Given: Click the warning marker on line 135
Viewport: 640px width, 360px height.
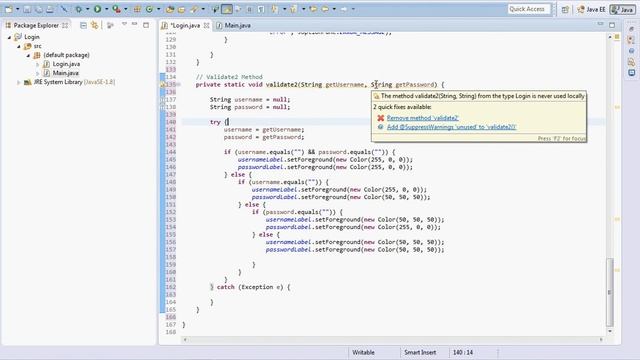Looking at the screenshot, I should click(162, 84).
